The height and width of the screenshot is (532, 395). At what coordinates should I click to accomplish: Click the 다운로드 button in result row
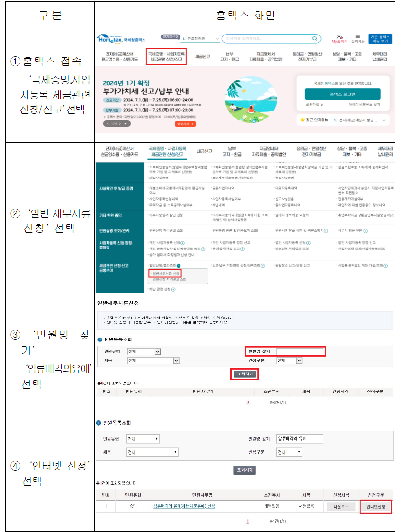(341, 506)
